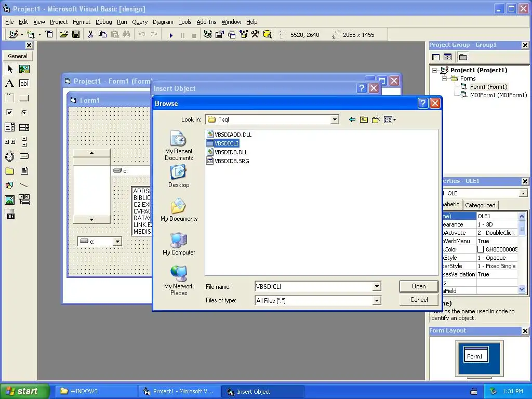532x399 pixels.
Task: Go to My Recent Documents place
Action: pos(179,146)
